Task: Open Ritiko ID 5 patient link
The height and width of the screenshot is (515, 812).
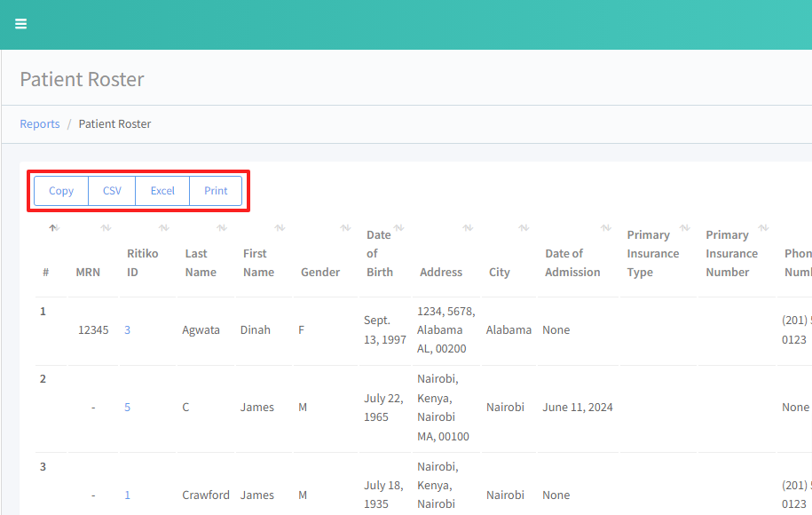Action: coord(127,408)
